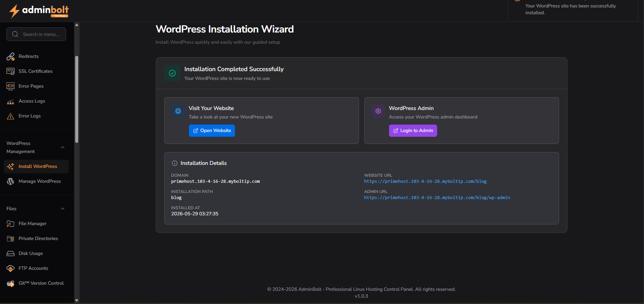Click the Manage WordPress logo icon
Viewport: 644px width, 304px height.
point(10,181)
